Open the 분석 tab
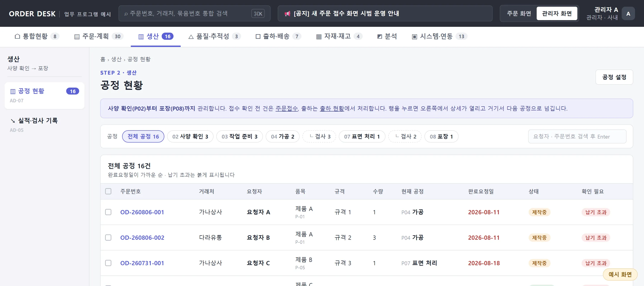The height and width of the screenshot is (286, 644). pyautogui.click(x=387, y=36)
